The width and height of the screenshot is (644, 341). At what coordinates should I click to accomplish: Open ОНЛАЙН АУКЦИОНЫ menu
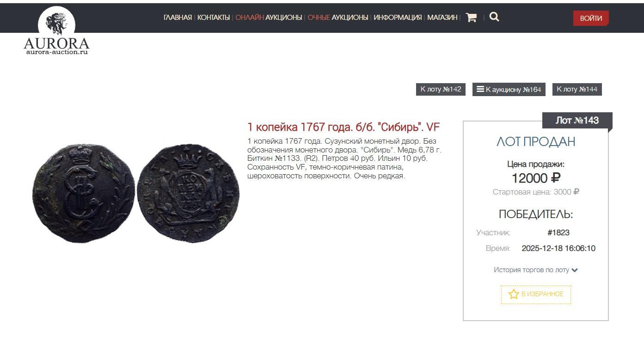pos(269,18)
